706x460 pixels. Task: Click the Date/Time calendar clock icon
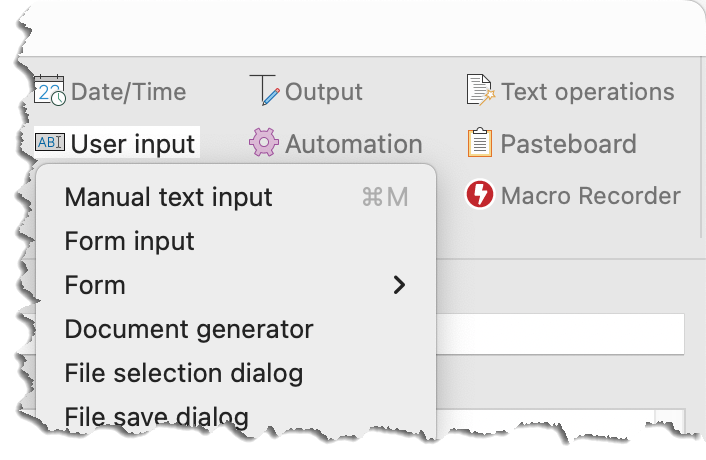tap(50, 90)
